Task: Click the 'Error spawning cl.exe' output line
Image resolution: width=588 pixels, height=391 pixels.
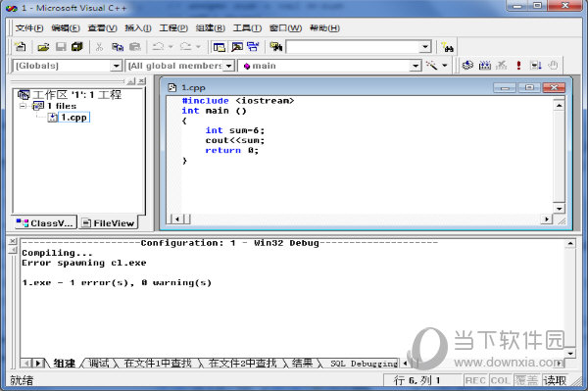Action: (84, 263)
